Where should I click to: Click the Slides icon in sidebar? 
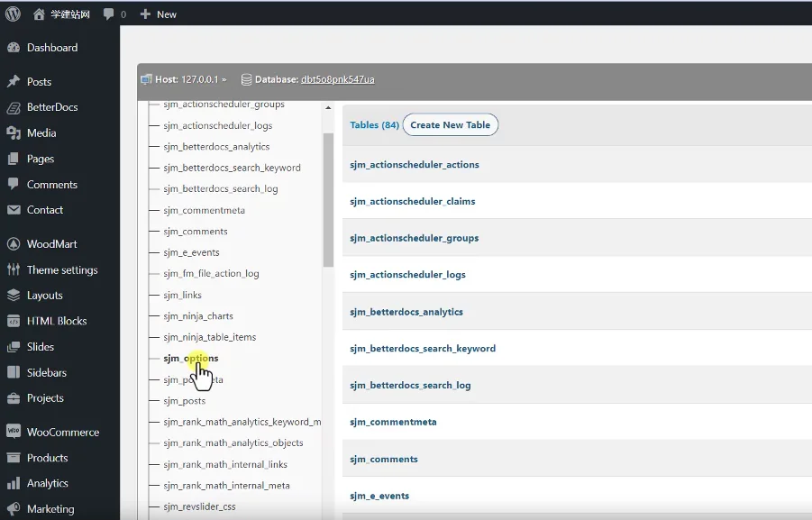pyautogui.click(x=14, y=346)
